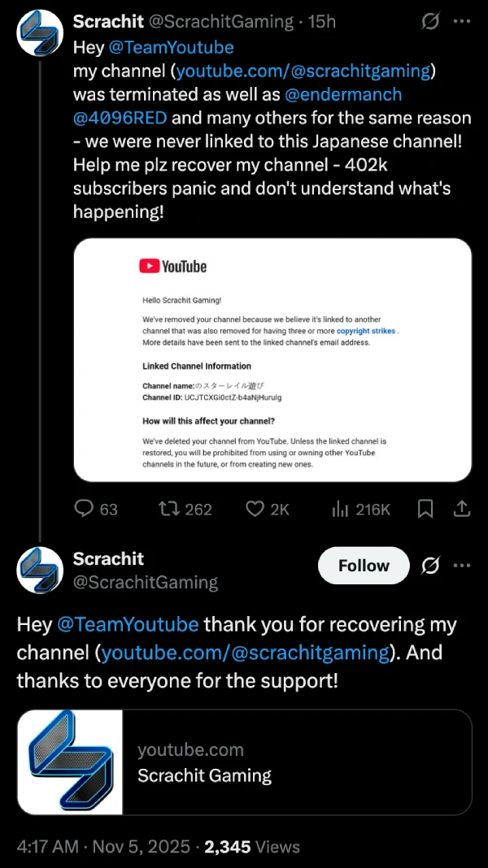Open the @4096RED mention

coord(118,118)
